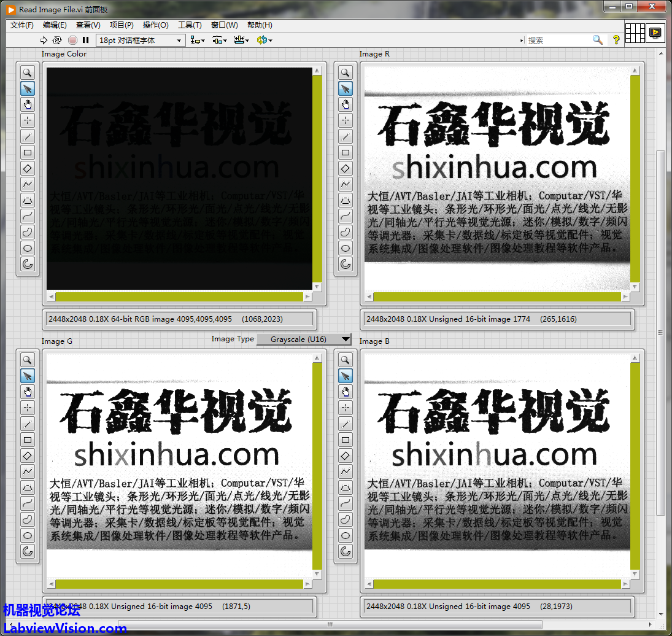Choose the Line tool in Image Color
Viewport: 672px width, 636px height.
[x=28, y=137]
